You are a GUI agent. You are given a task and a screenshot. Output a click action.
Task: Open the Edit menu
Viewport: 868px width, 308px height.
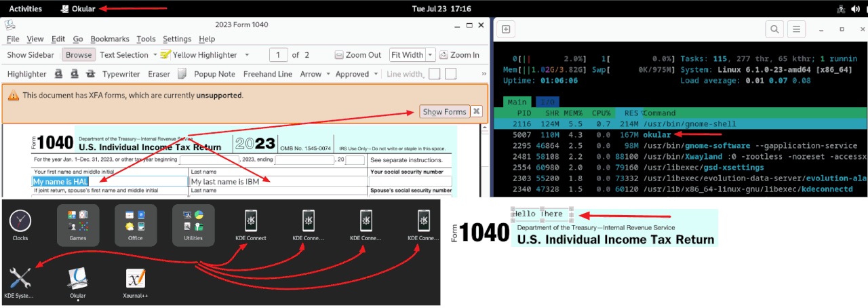click(x=58, y=39)
